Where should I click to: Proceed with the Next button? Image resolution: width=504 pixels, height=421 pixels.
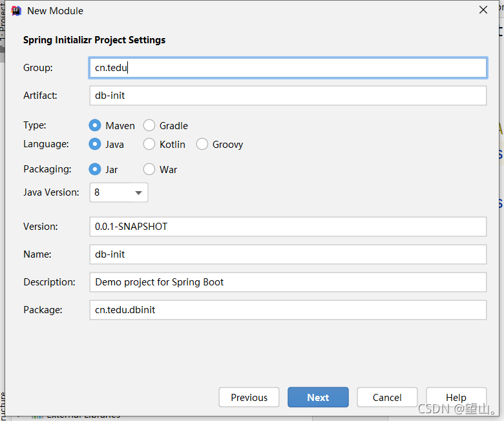[x=318, y=397]
